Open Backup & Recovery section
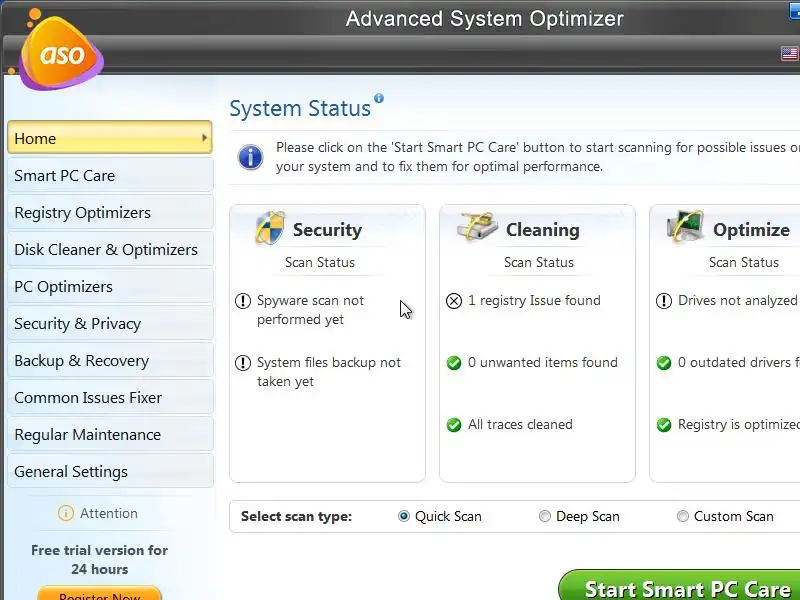Viewport: 800px width, 600px height. [x=110, y=360]
